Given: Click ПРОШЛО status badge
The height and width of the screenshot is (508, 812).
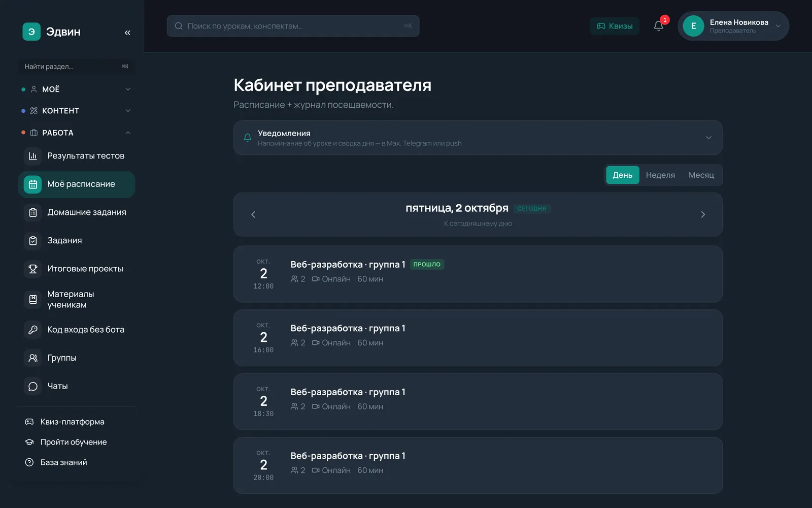Looking at the screenshot, I should tap(427, 264).
